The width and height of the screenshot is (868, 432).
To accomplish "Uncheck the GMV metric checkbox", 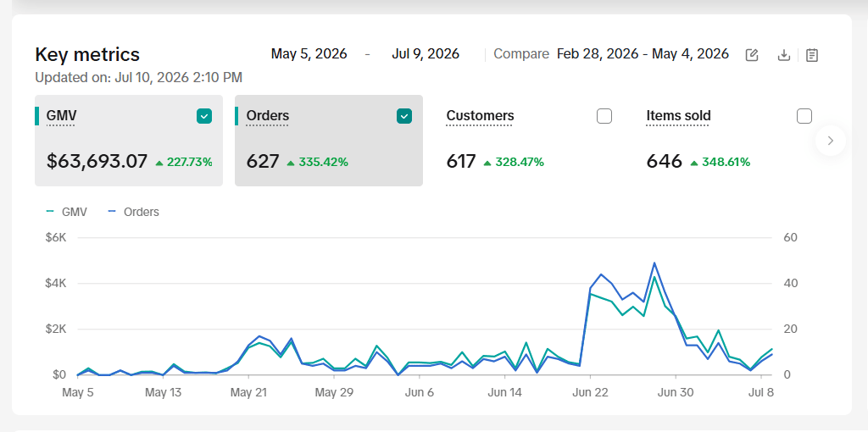I will [204, 116].
